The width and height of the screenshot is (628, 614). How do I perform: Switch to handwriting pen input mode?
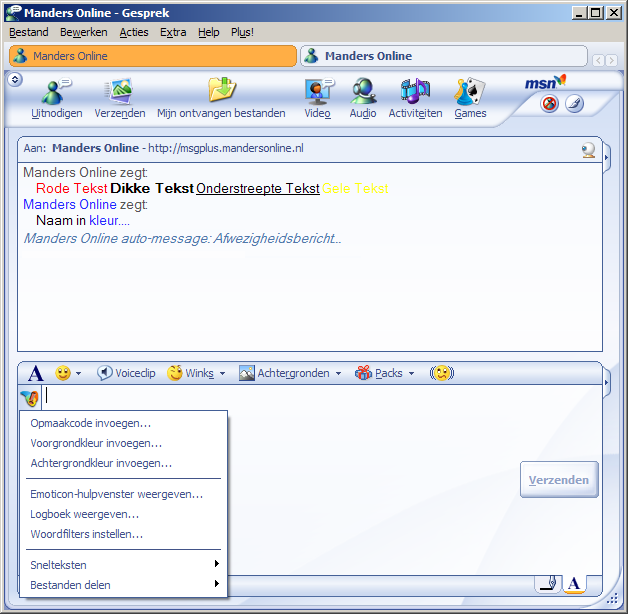point(547,584)
